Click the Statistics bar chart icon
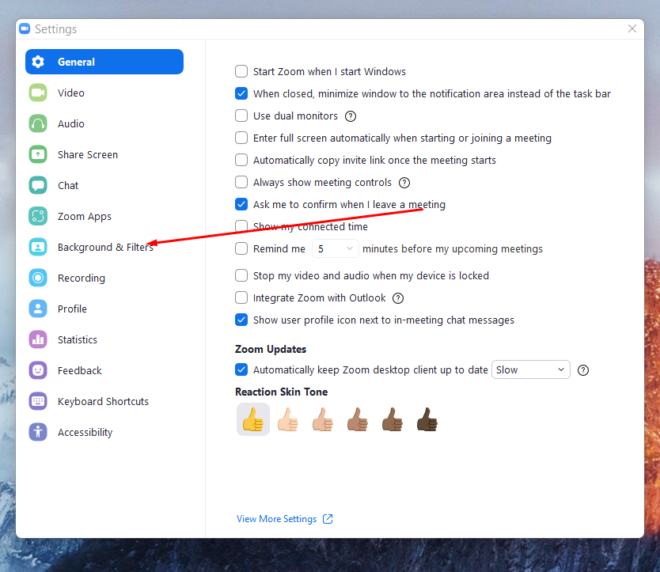The image size is (660, 572). tap(38, 340)
